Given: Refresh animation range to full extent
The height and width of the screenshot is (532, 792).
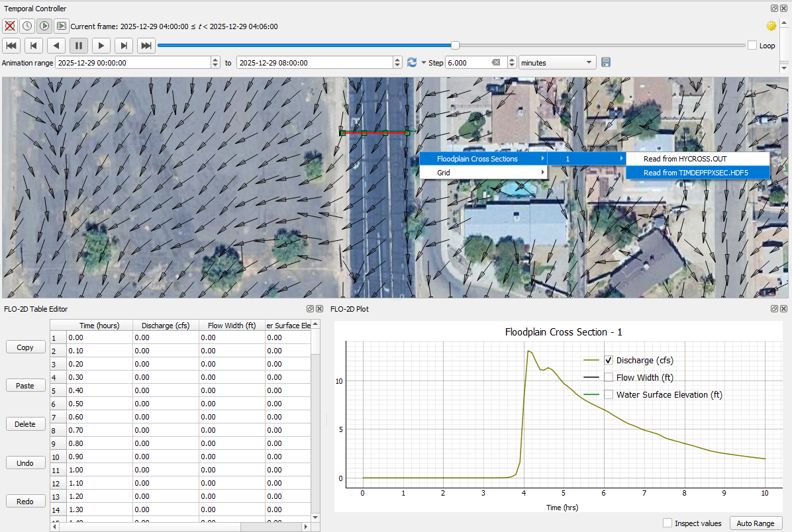Looking at the screenshot, I should 412,62.
